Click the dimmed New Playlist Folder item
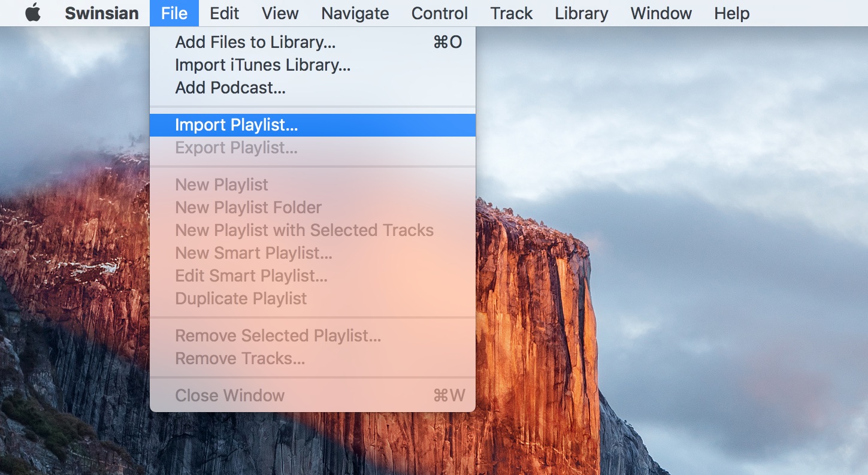868x475 pixels. pos(313,207)
